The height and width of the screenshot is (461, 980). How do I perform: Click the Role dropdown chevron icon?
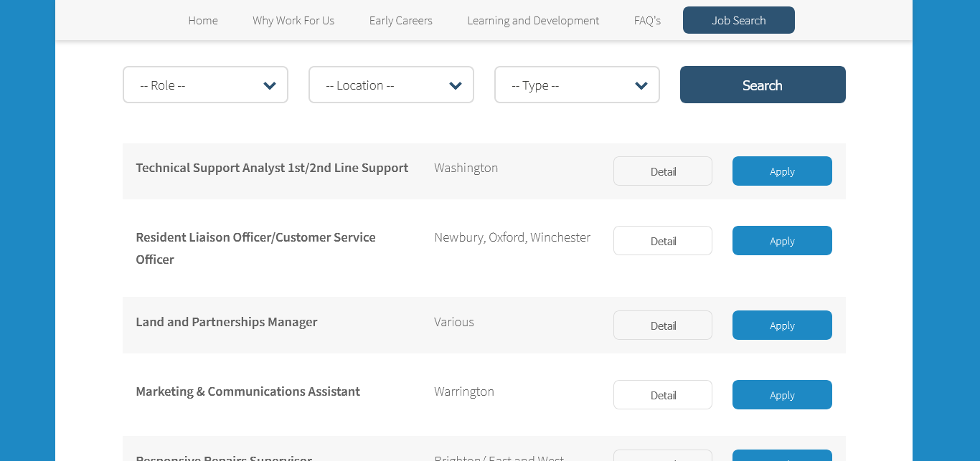click(270, 85)
